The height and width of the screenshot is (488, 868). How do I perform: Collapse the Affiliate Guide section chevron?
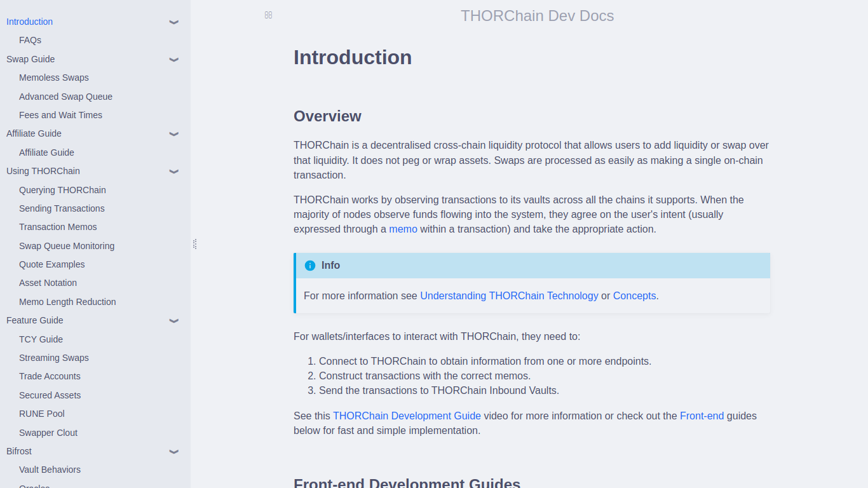pyautogui.click(x=174, y=134)
